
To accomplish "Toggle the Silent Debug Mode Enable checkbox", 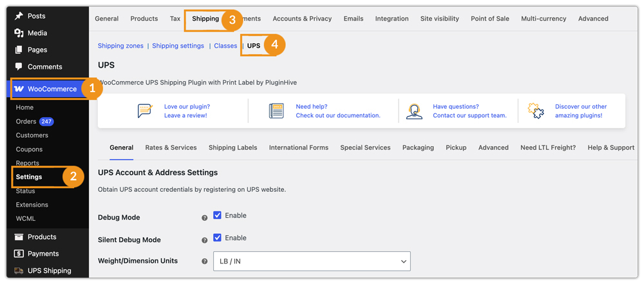I will pyautogui.click(x=217, y=238).
